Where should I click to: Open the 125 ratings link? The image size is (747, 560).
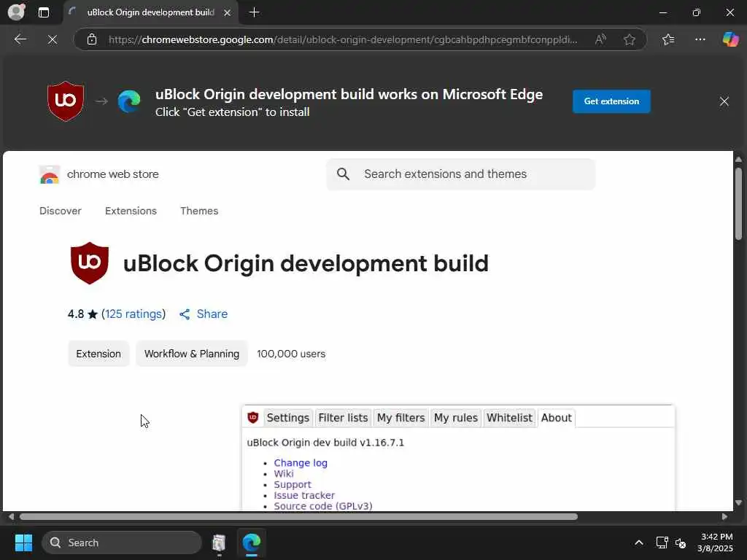133,314
